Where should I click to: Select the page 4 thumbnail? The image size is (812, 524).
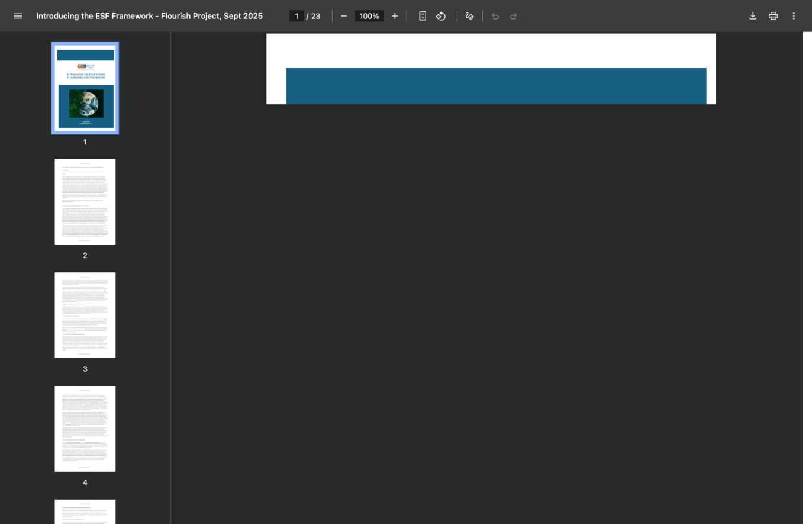pos(85,429)
